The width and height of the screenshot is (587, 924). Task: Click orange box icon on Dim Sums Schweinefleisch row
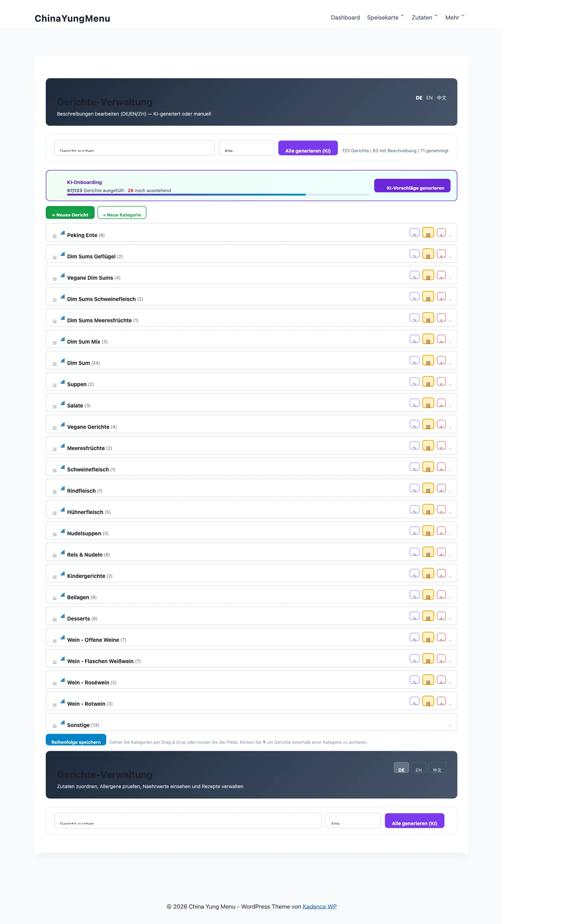coord(428,296)
